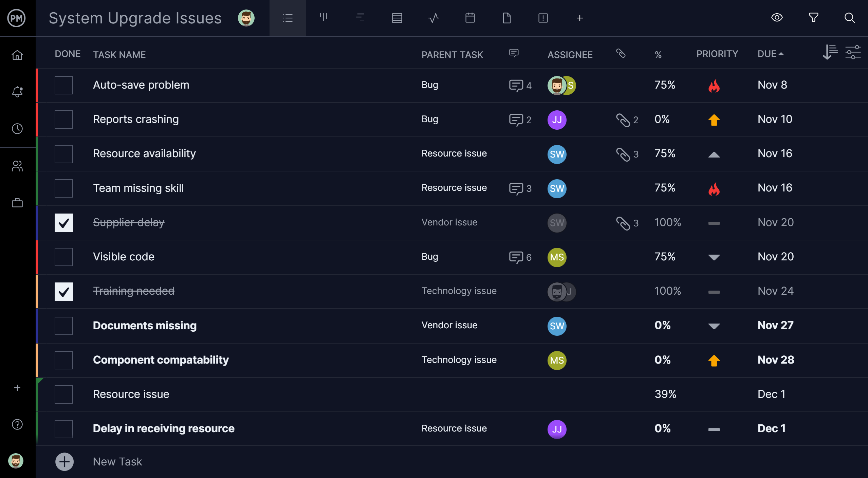
Task: Click the plus icon to add new view
Action: [x=580, y=18]
